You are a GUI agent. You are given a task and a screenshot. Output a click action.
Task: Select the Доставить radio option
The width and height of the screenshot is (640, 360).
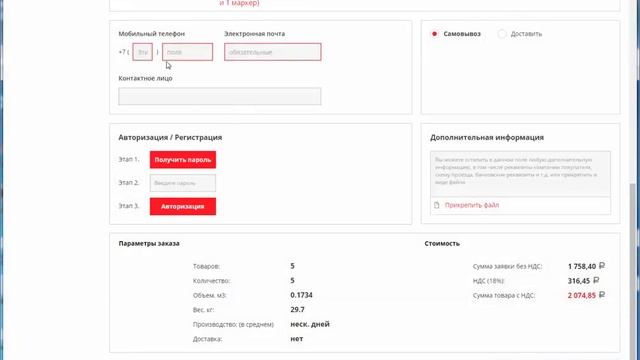(502, 34)
